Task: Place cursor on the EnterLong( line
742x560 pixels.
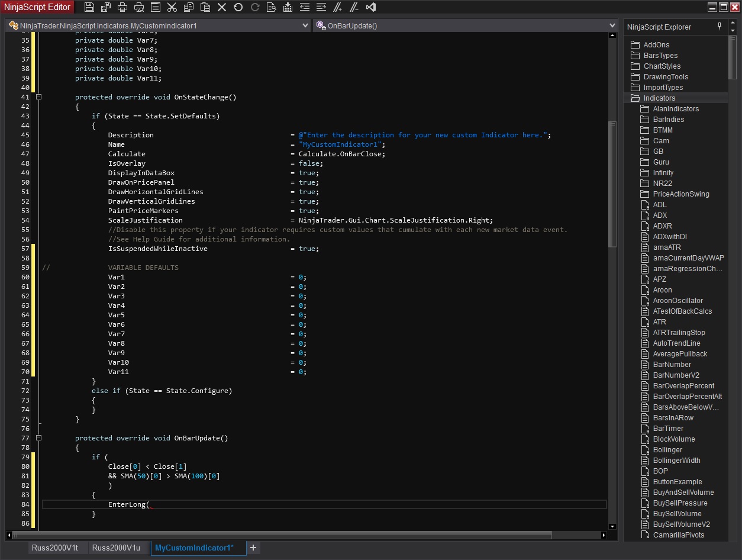Action: click(x=324, y=504)
